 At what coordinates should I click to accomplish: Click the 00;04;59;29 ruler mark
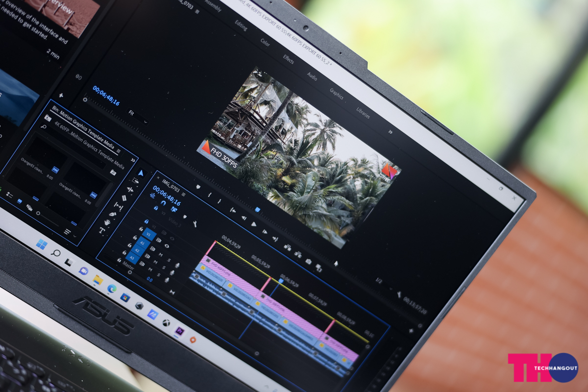[x=232, y=242]
